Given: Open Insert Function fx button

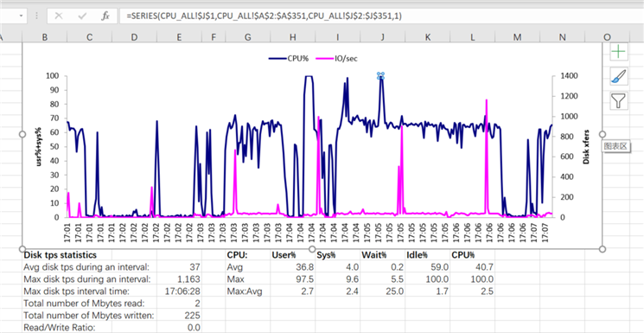Looking at the screenshot, I should 105,16.
